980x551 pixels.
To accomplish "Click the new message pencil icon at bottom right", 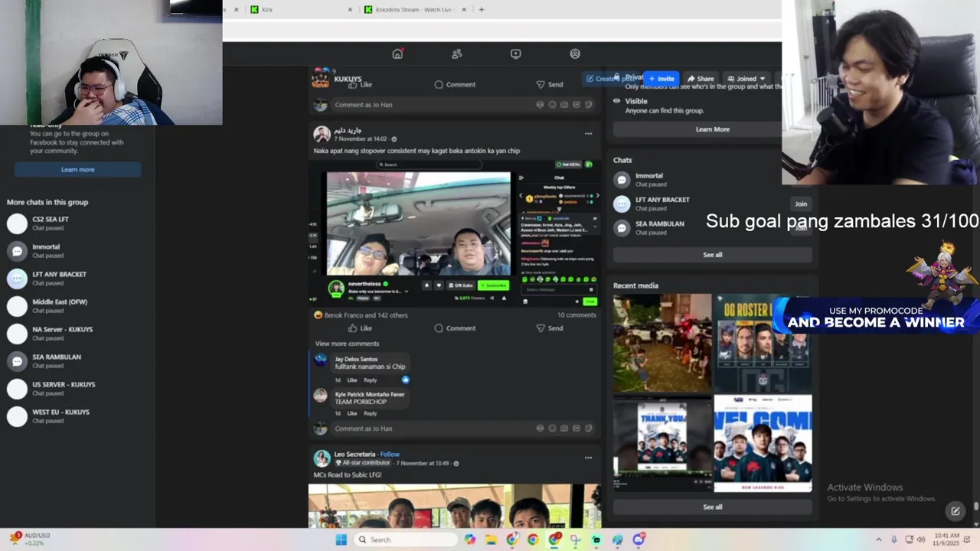I will (955, 510).
